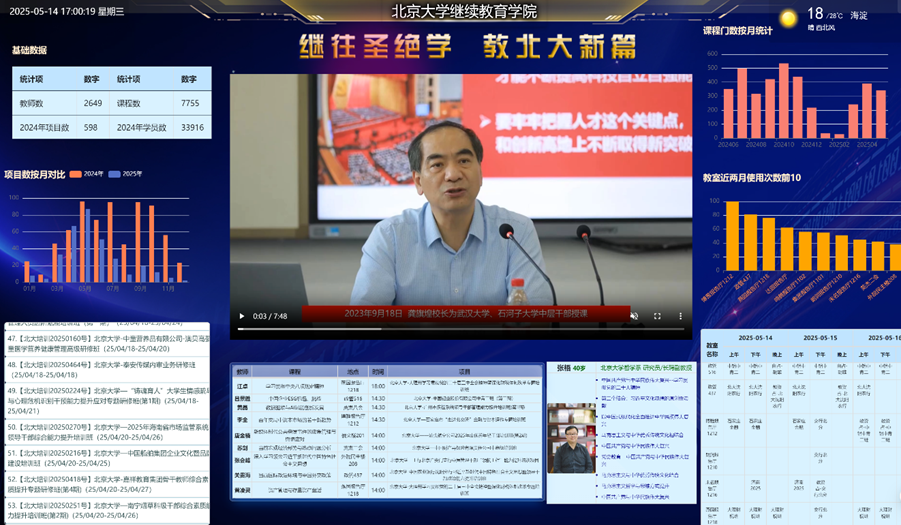This screenshot has width=901, height=525.
Task: Open list item 52 北大培训20250418号
Action: tap(107, 484)
